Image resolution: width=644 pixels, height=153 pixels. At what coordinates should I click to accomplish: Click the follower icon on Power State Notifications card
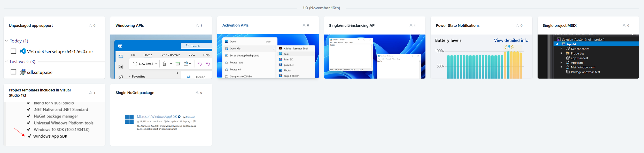pyautogui.click(x=517, y=25)
